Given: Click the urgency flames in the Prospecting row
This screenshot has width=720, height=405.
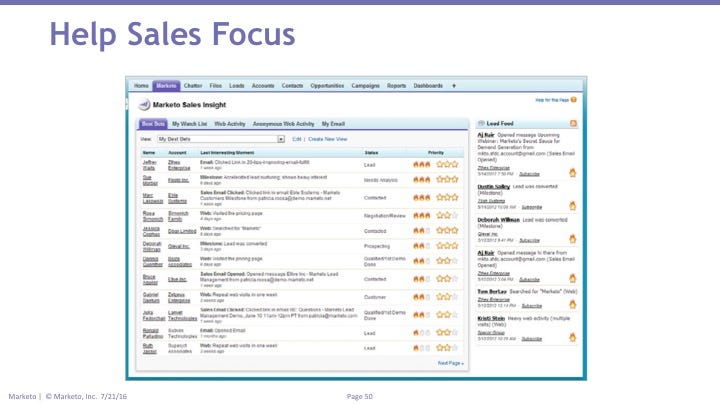Looking at the screenshot, I should (x=422, y=246).
